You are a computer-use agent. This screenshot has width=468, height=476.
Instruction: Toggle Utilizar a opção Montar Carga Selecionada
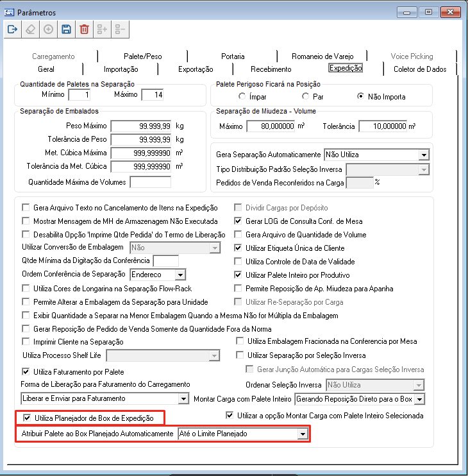230,415
